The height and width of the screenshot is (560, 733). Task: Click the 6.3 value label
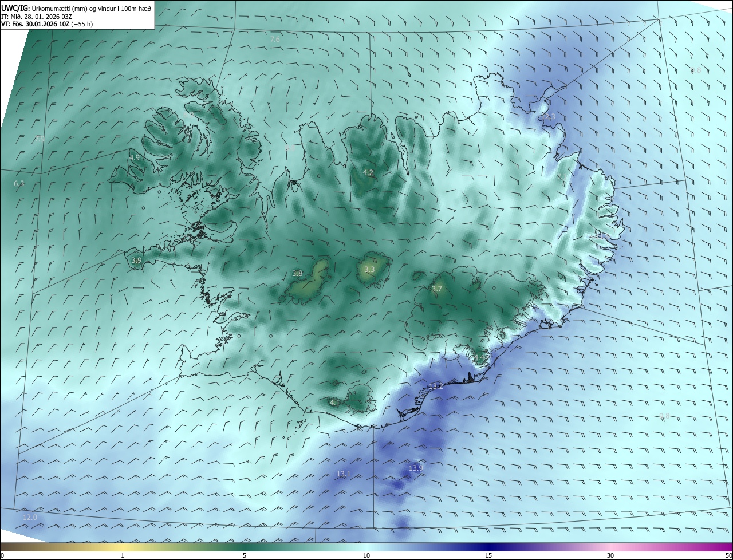tap(19, 184)
